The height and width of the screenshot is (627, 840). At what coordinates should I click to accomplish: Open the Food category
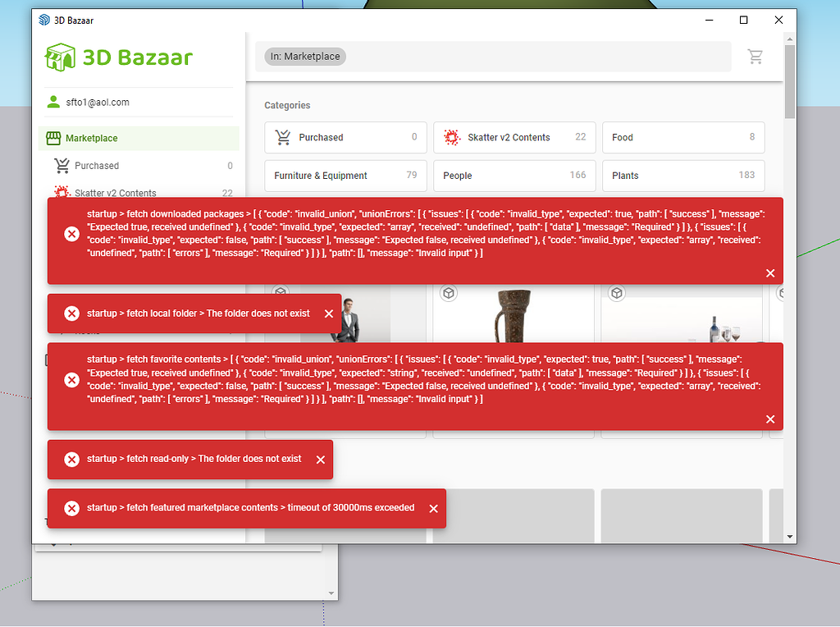(x=683, y=137)
